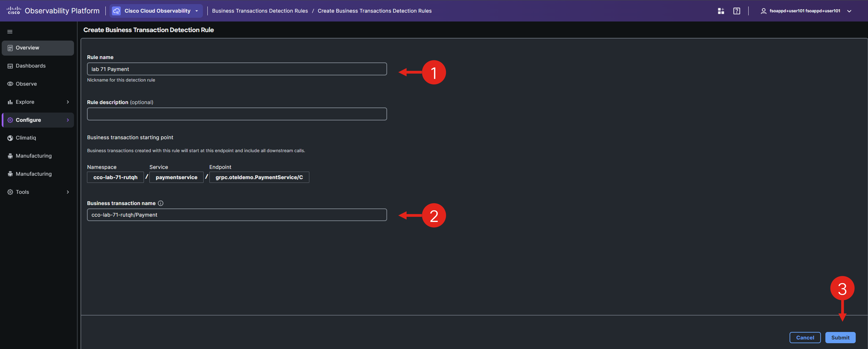The image size is (868, 349).
Task: Open the help question mark icon
Action: (737, 11)
